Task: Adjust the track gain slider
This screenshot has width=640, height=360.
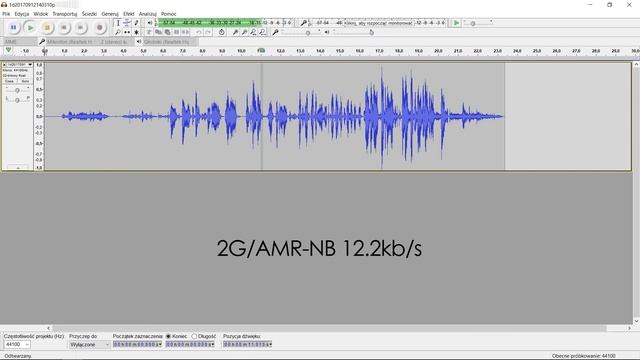Action: [17, 90]
